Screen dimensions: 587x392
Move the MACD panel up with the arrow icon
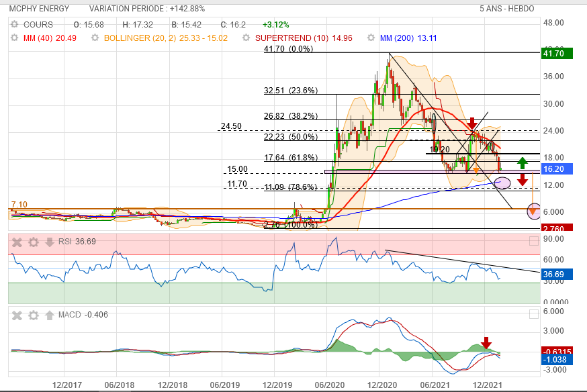[50, 315]
